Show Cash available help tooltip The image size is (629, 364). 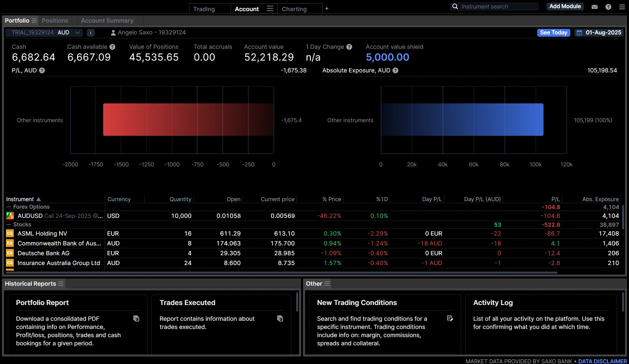(112, 47)
